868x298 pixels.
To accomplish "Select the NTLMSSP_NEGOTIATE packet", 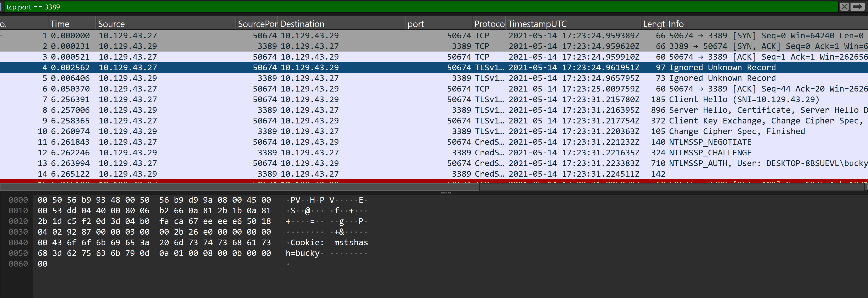I will [x=434, y=142].
